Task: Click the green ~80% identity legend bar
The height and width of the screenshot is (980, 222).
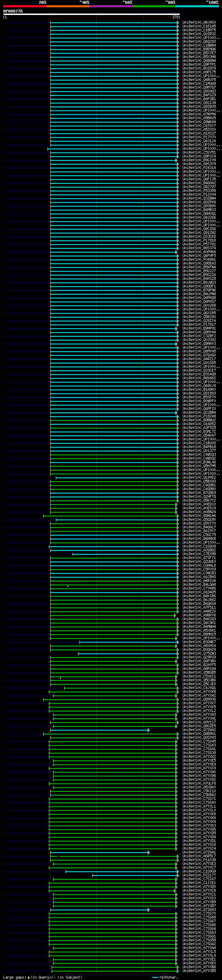Action: pos(154,6)
